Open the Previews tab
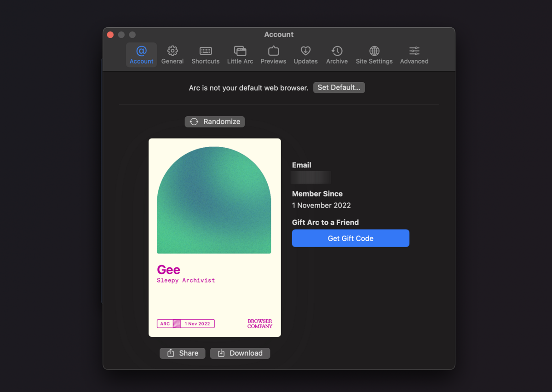 273,55
